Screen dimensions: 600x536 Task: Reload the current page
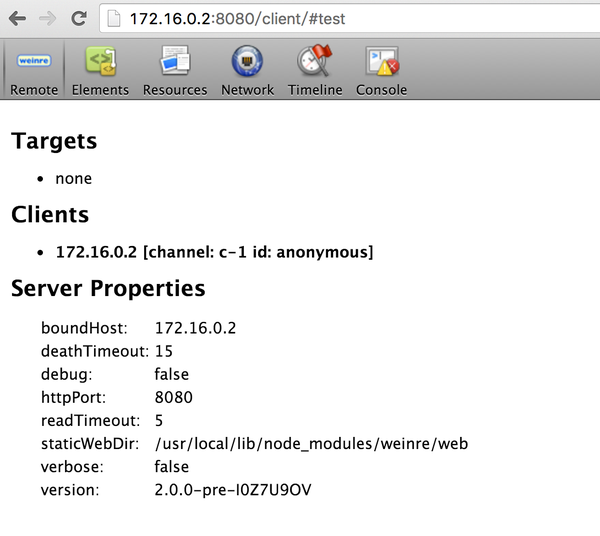click(79, 18)
